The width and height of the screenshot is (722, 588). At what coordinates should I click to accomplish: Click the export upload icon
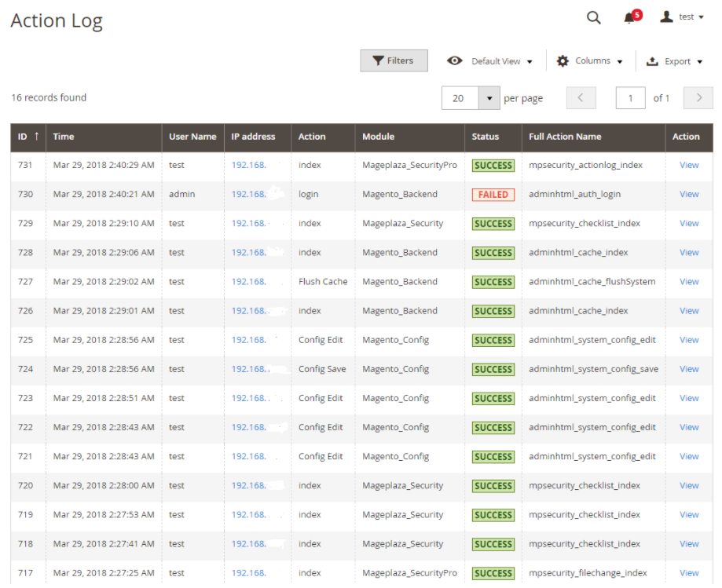(652, 61)
